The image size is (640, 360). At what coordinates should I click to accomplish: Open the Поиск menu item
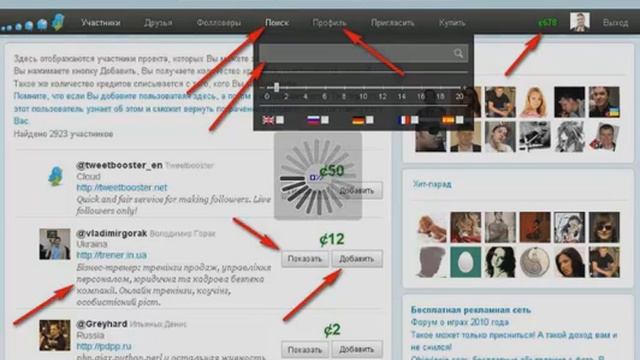tap(277, 23)
